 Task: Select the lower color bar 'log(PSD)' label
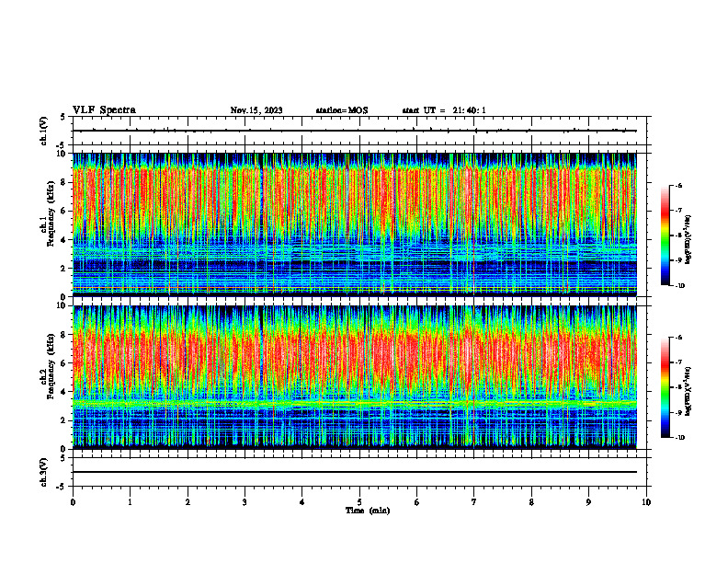[x=688, y=392]
